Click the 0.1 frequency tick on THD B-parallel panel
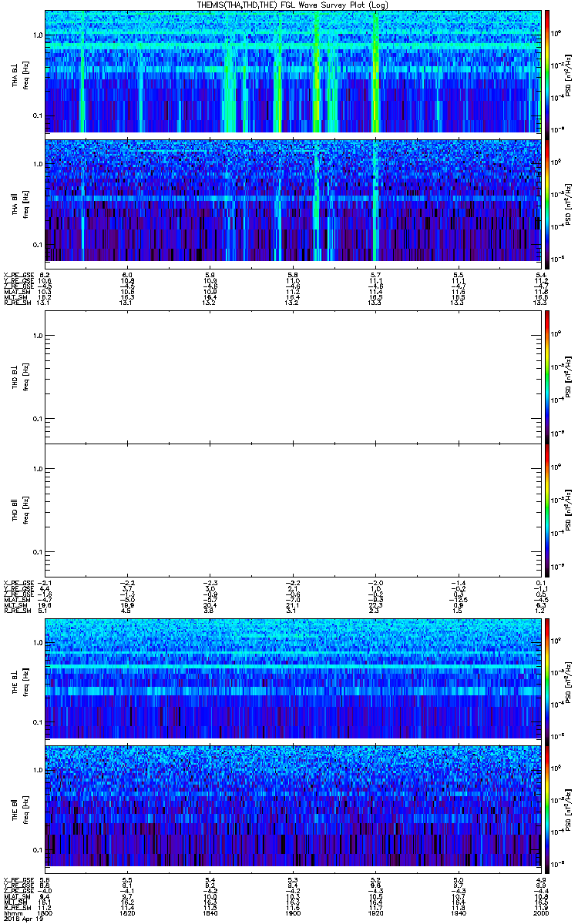578x924 pixels. coord(37,552)
